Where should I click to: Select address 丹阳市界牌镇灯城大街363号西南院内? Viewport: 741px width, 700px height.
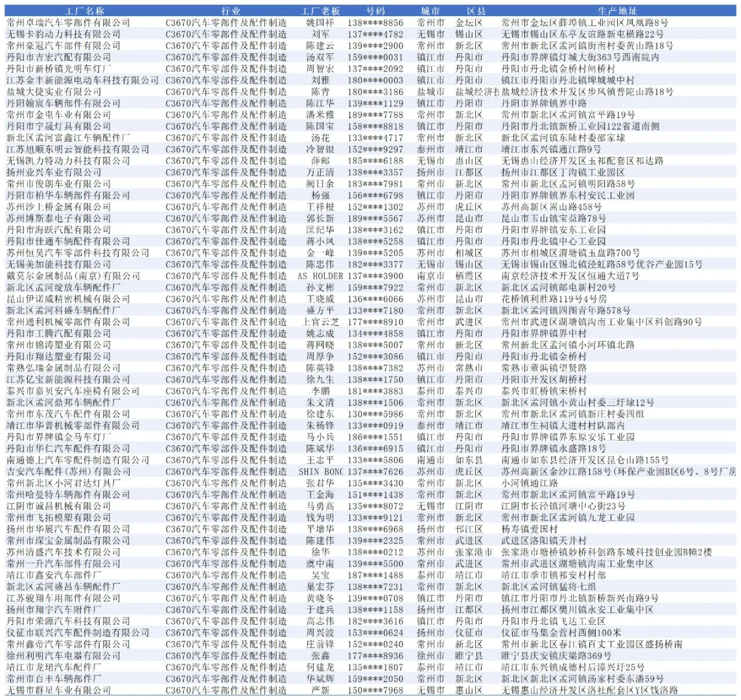coord(580,57)
